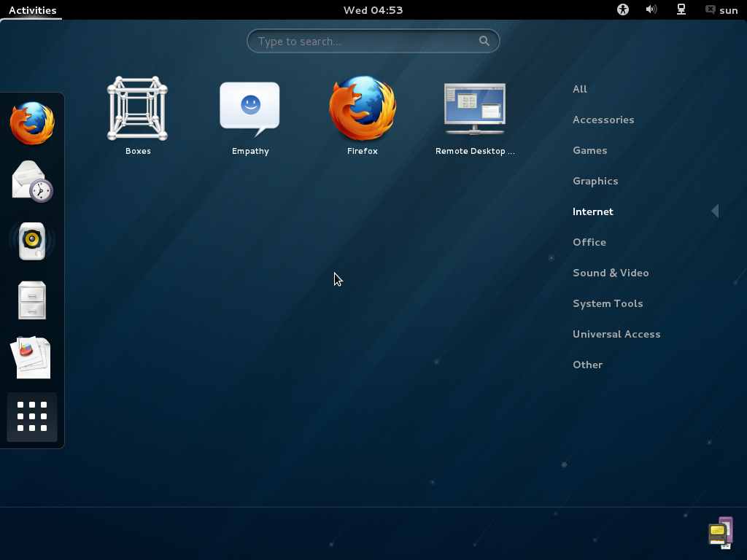Click the volume icon in top bar
Viewport: 747px width, 560px height.
(651, 9)
